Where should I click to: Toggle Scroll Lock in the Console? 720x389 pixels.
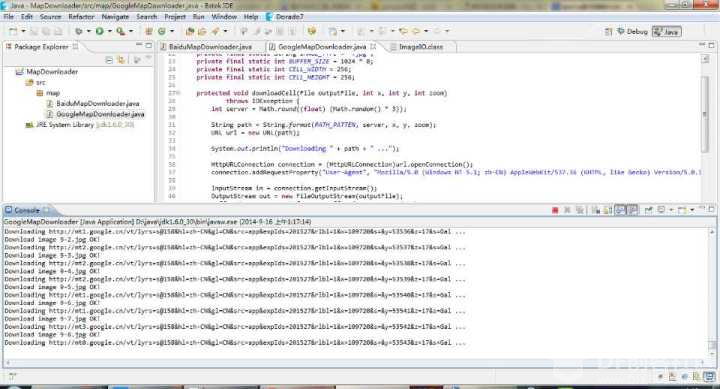(x=608, y=210)
